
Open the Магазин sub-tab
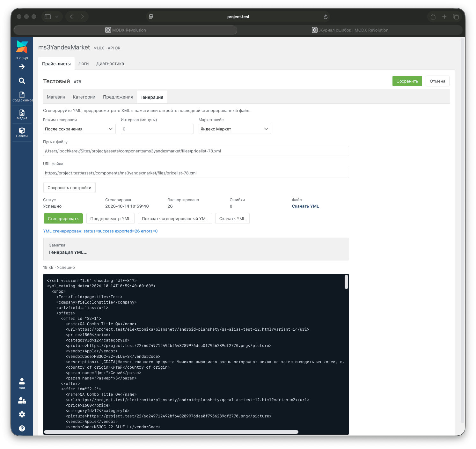coord(56,97)
